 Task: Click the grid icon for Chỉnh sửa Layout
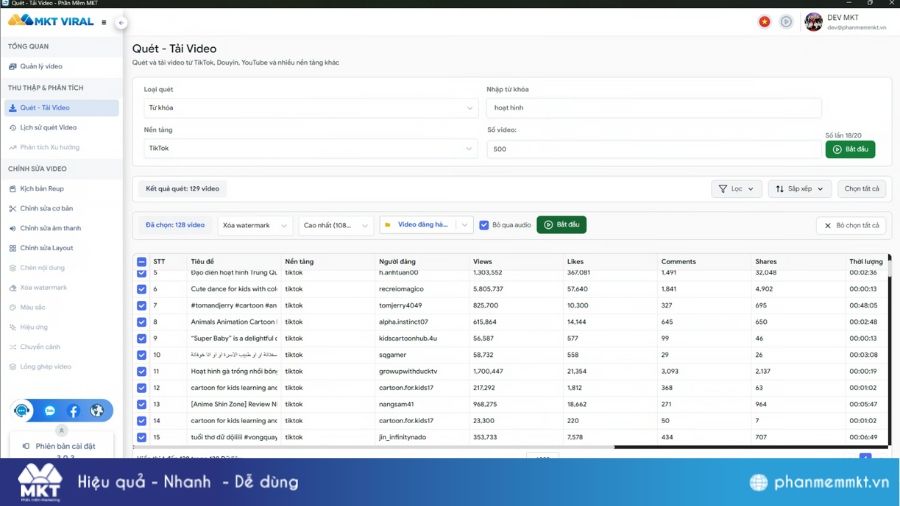(13, 248)
